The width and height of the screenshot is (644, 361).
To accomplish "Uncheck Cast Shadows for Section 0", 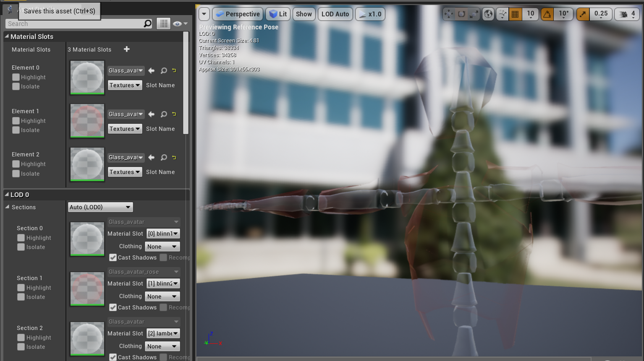I will pyautogui.click(x=113, y=257).
